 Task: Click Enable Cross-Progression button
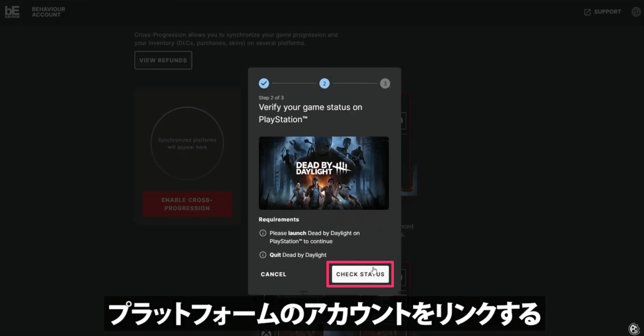[187, 204]
